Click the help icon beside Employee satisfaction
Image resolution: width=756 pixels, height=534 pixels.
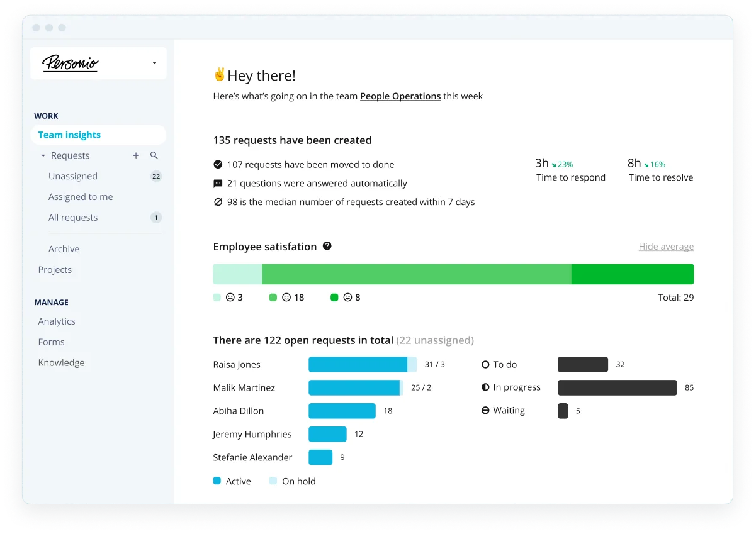[327, 246]
